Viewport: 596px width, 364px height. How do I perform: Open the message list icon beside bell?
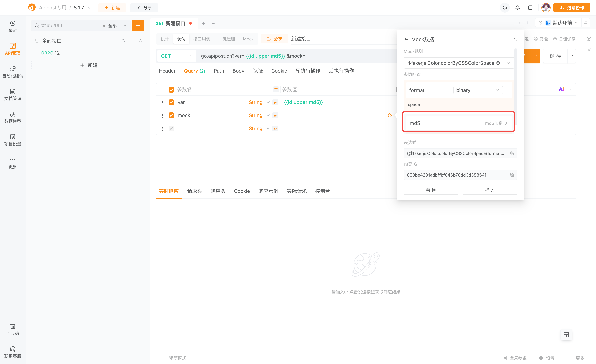530,8
